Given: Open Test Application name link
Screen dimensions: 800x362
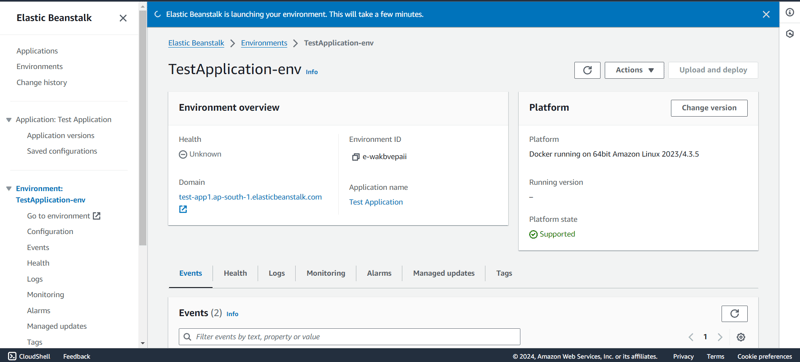Looking at the screenshot, I should click(x=376, y=202).
